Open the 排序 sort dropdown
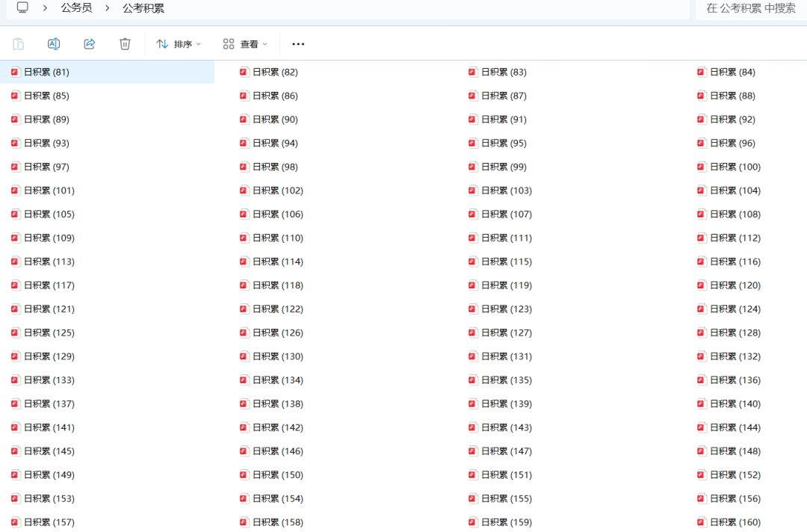The width and height of the screenshot is (807, 532). [x=179, y=44]
